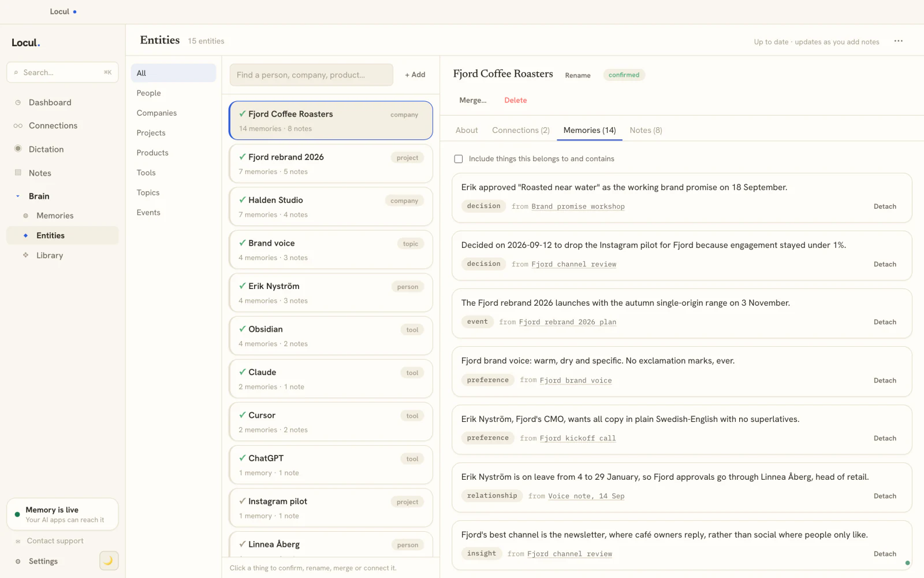Click the Memories bullet icon
The height and width of the screenshot is (578, 924).
(25, 216)
